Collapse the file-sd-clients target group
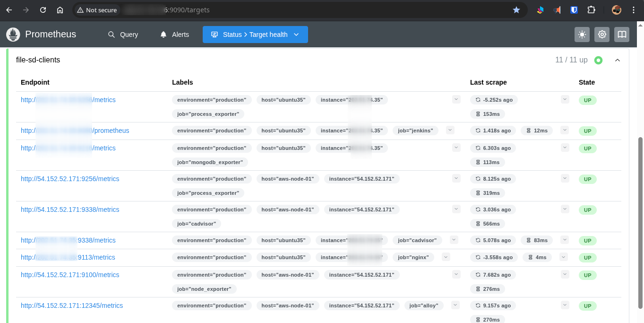 618,60
